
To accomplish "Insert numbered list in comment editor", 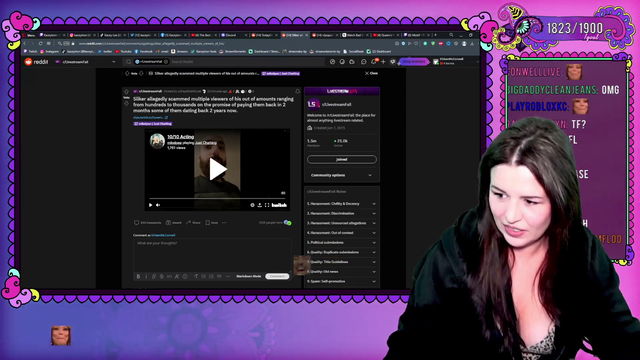I will (x=211, y=277).
